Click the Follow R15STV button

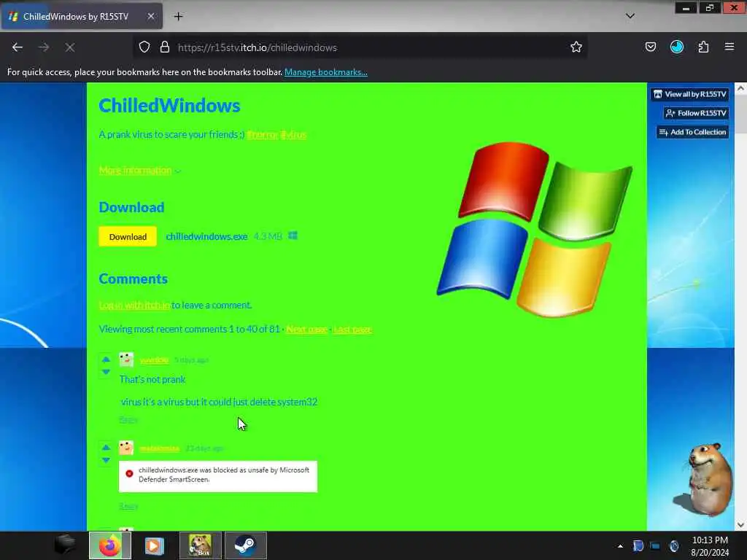(x=696, y=113)
